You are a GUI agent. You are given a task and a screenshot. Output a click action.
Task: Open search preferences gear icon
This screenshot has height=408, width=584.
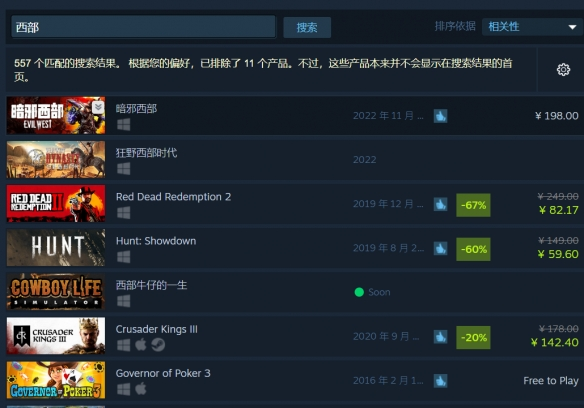563,70
